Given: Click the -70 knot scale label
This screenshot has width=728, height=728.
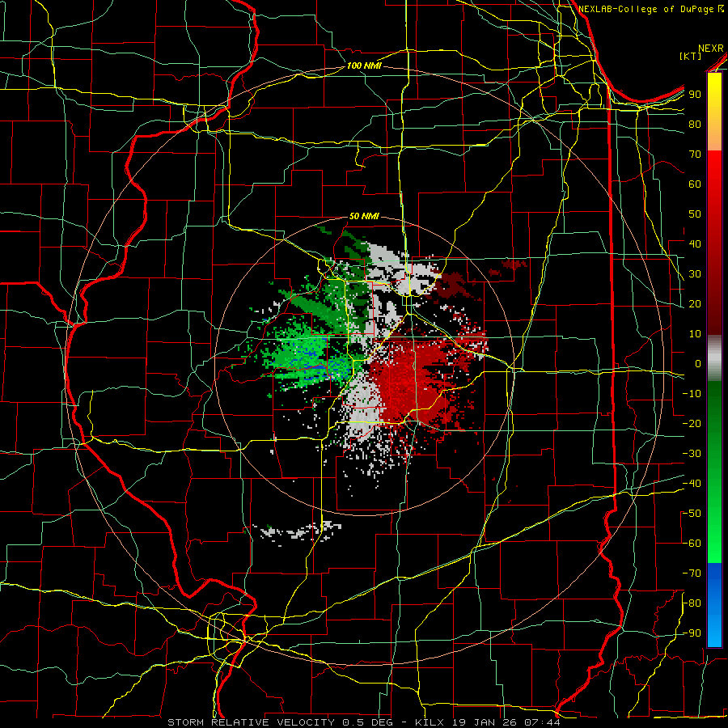Looking at the screenshot, I should 692,574.
